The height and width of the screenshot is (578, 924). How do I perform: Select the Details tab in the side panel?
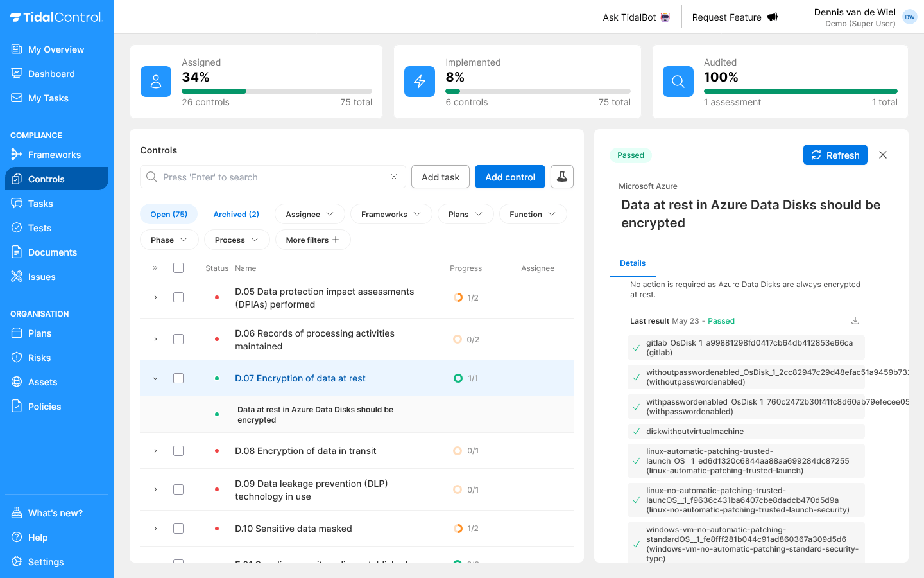point(633,263)
